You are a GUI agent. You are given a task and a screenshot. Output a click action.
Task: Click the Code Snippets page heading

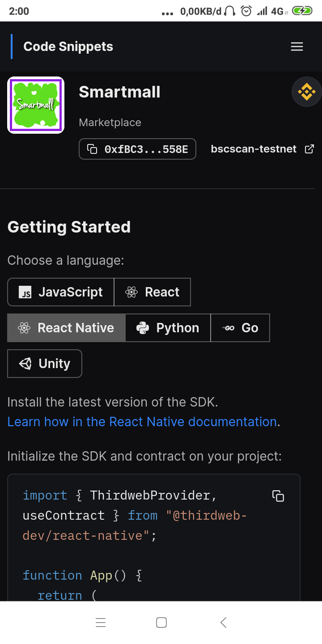(68, 47)
